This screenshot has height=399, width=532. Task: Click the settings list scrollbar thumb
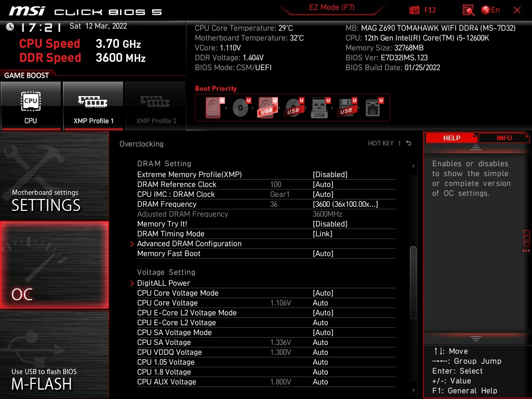point(413,283)
